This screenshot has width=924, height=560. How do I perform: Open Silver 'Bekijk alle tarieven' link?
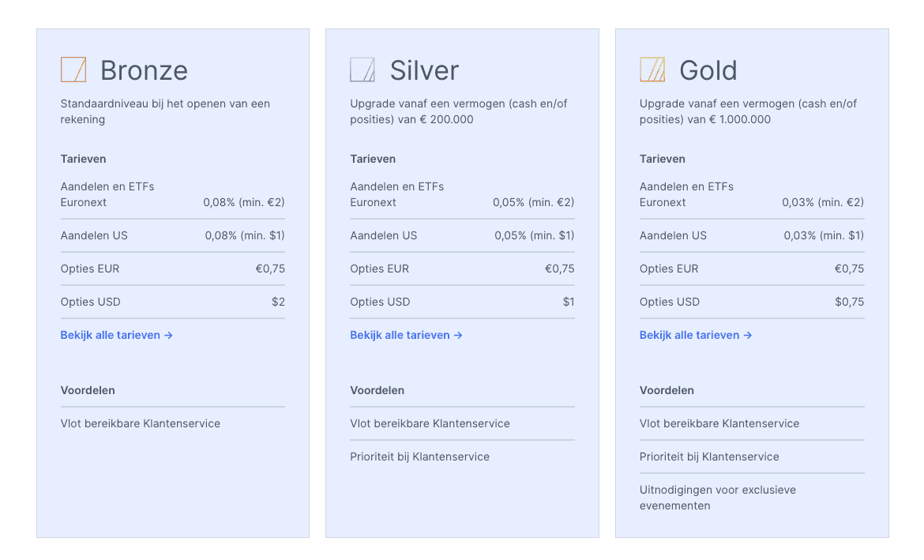pyautogui.click(x=406, y=335)
